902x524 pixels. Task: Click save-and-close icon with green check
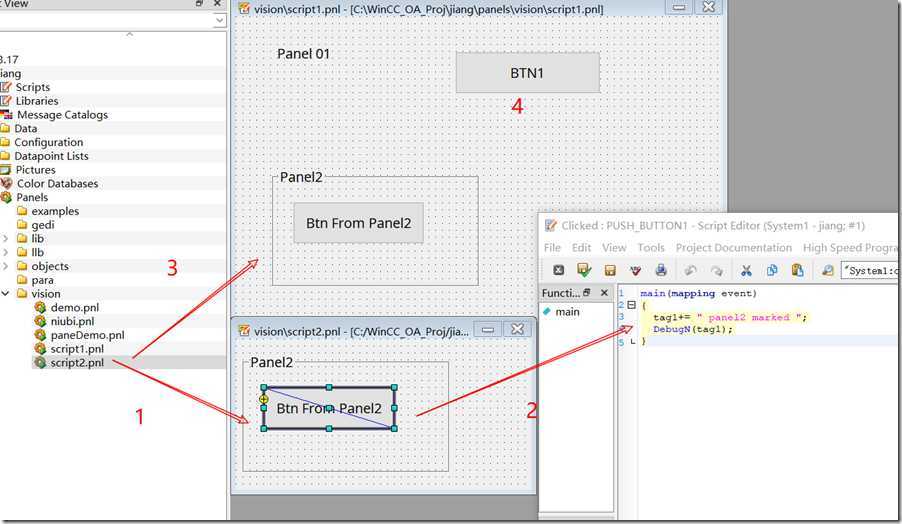584,270
